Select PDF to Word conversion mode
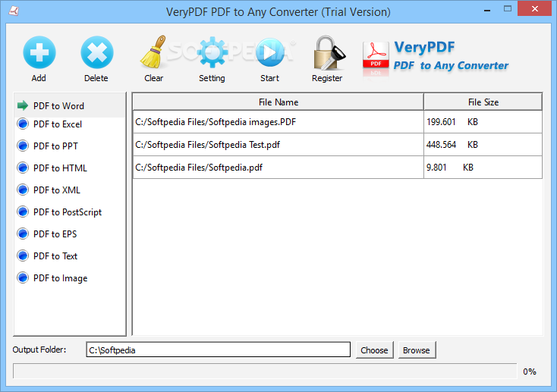Viewport: 557px width, 392px height. tap(70, 106)
